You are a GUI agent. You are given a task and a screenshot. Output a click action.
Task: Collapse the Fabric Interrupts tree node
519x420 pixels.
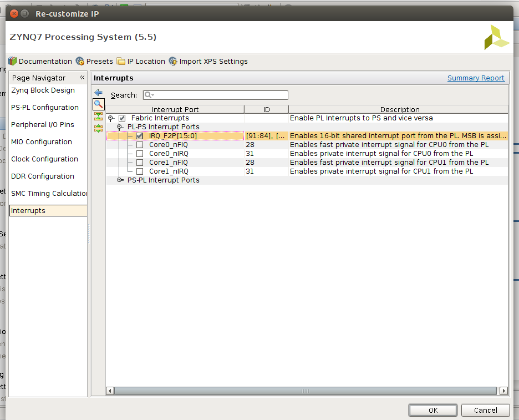pos(111,118)
